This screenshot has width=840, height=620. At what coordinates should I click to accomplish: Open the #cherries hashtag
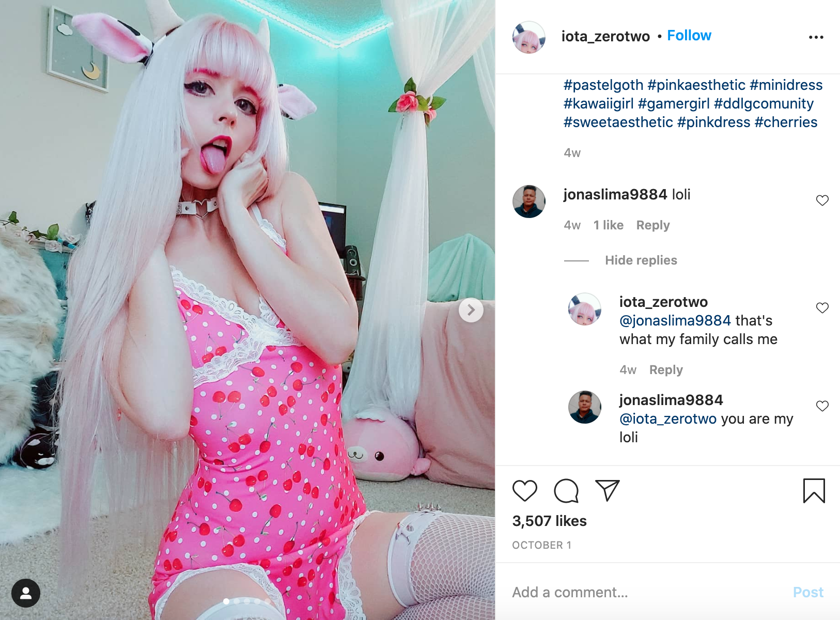tap(786, 122)
